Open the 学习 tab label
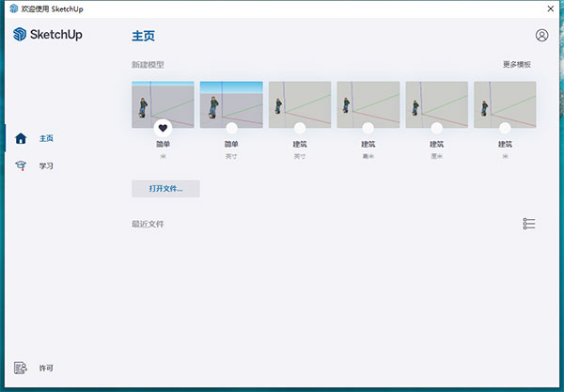The image size is (564, 392). coord(46,165)
